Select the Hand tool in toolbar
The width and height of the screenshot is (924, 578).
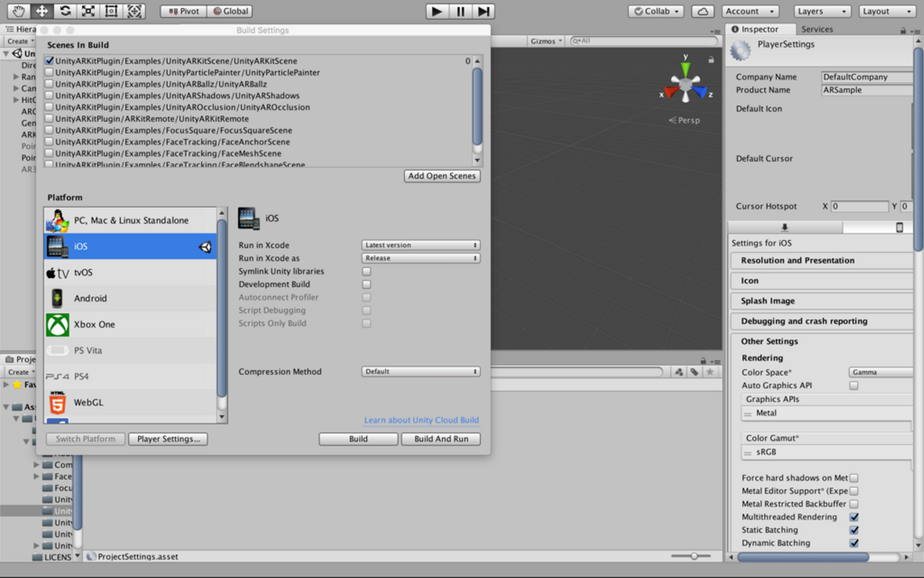(x=18, y=11)
